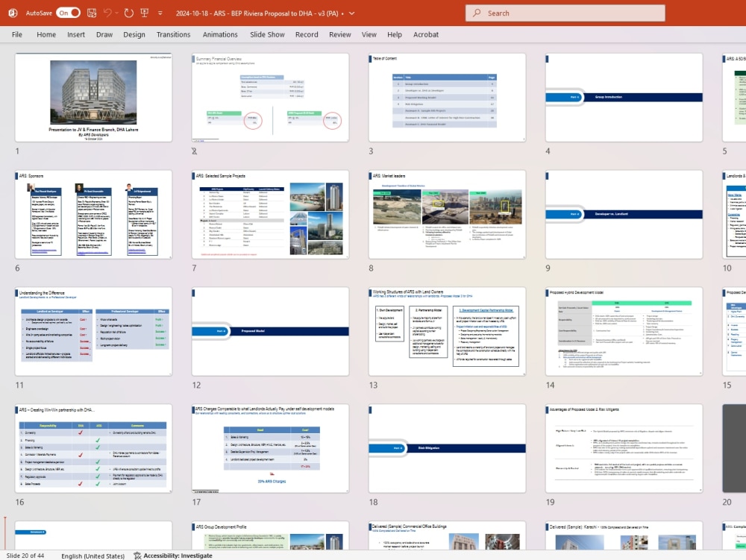The height and width of the screenshot is (560, 746).
Task: Click 'Slide 20 of 44' status text
Action: point(25,556)
